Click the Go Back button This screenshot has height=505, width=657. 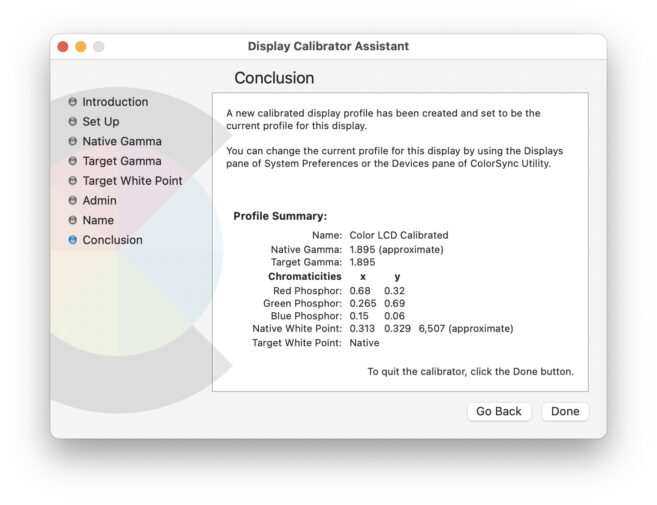[499, 412]
